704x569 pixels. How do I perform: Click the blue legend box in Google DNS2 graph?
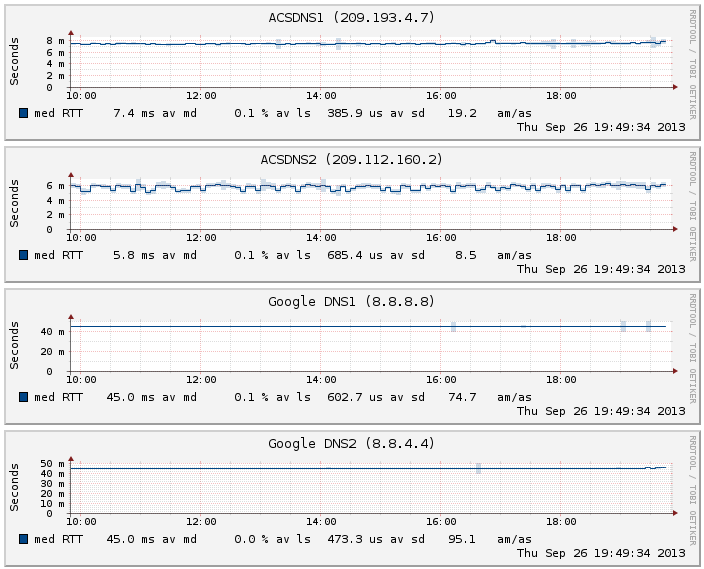coord(23,539)
